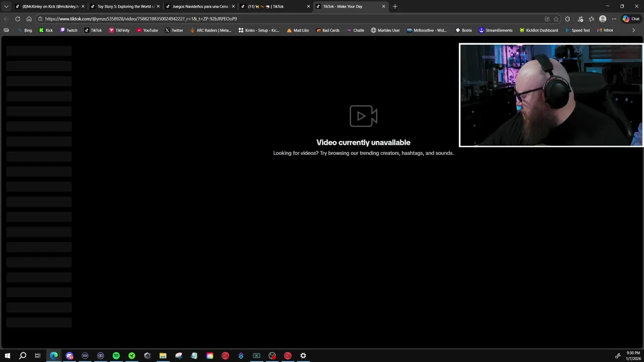Open the TikFinity bookmark
The height and width of the screenshot is (362, 644).
point(119,30)
